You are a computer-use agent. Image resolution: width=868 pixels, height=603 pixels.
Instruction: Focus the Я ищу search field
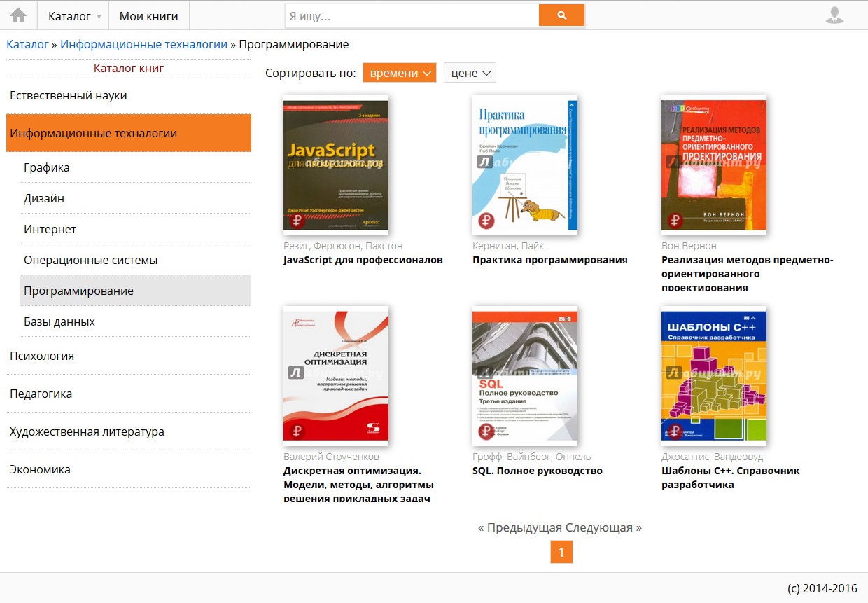(412, 15)
